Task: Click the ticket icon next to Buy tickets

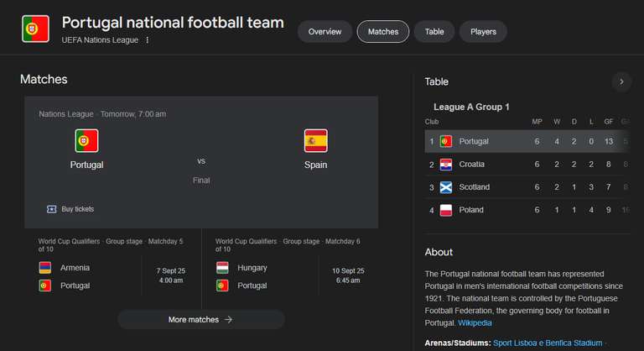Action: (x=51, y=209)
